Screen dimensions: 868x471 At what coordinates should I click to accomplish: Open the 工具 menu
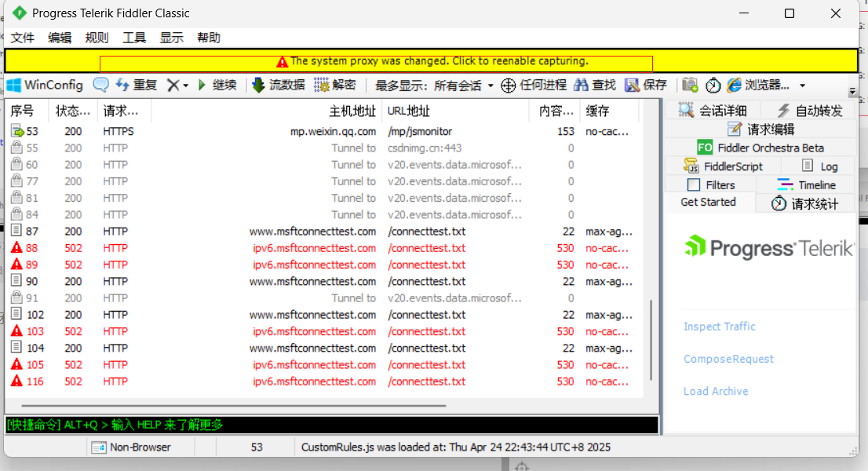(134, 38)
